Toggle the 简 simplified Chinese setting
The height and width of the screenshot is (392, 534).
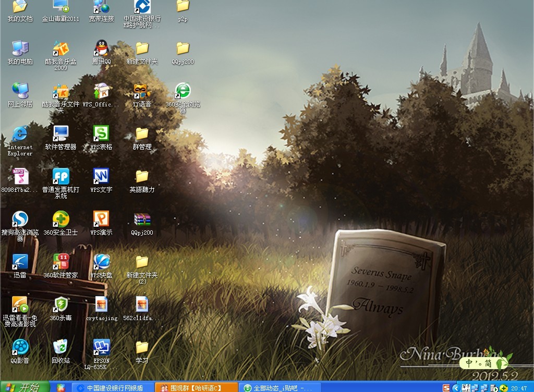pyautogui.click(x=488, y=363)
